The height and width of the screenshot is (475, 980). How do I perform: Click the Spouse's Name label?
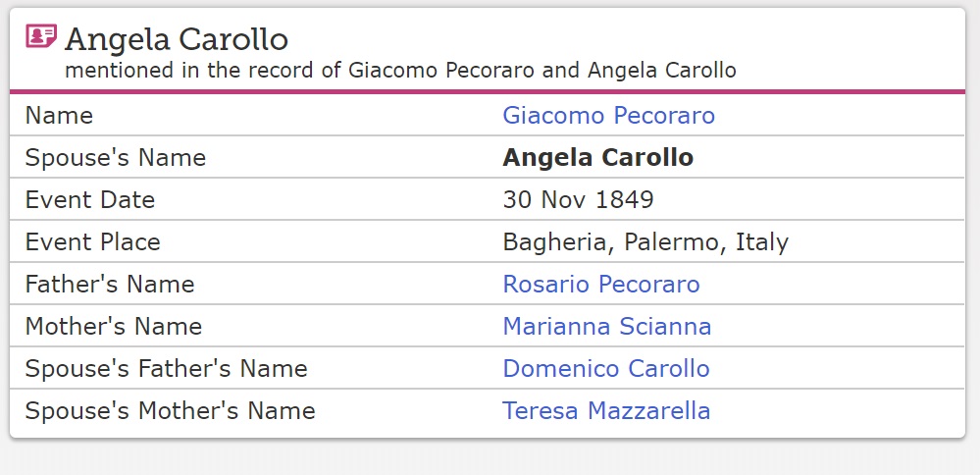coord(115,158)
